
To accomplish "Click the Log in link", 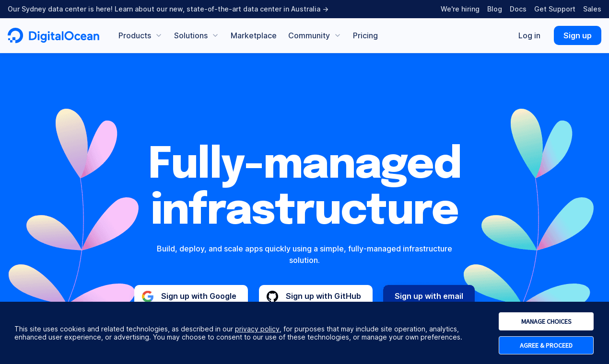I will click(529, 35).
